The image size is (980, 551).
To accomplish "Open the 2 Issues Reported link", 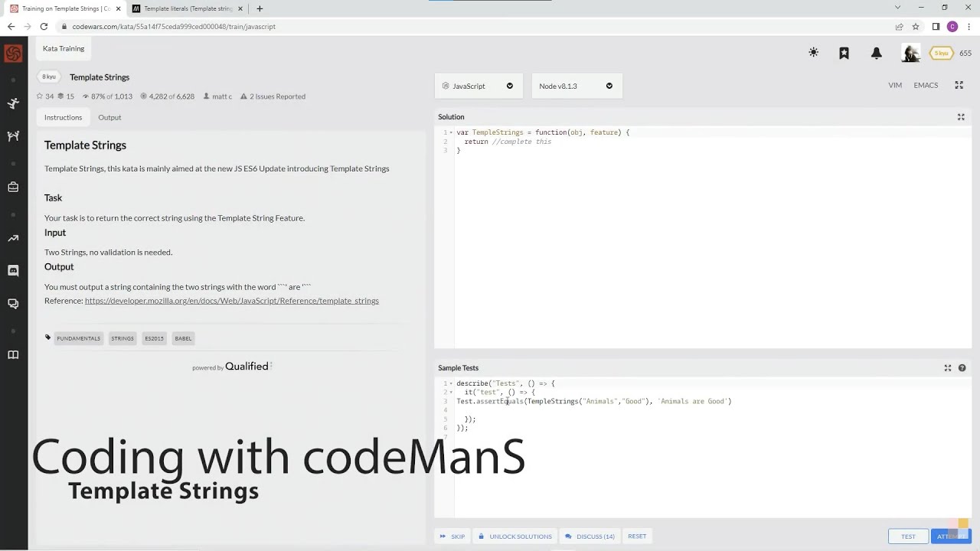I will 277,96.
